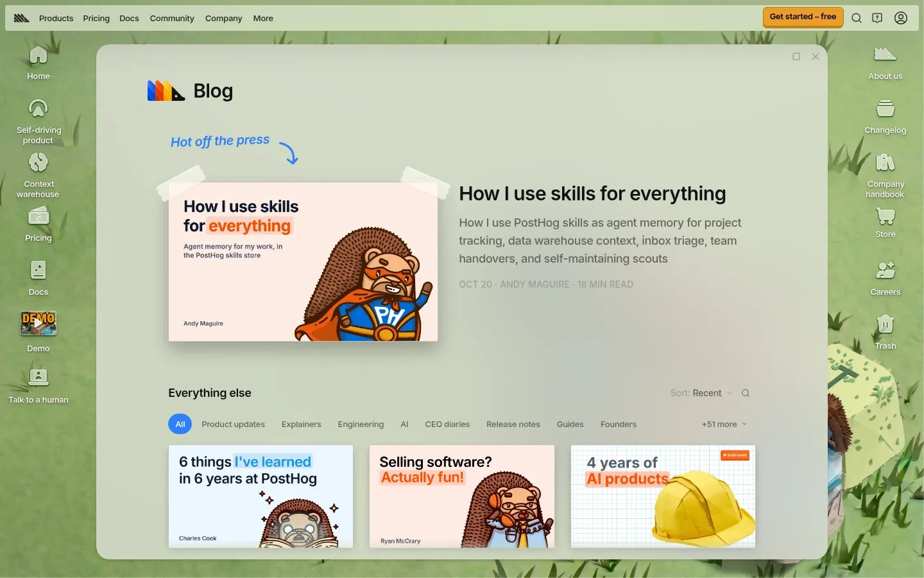Viewport: 924px width, 578px height.
Task: Open the Products menu
Action: (x=56, y=18)
